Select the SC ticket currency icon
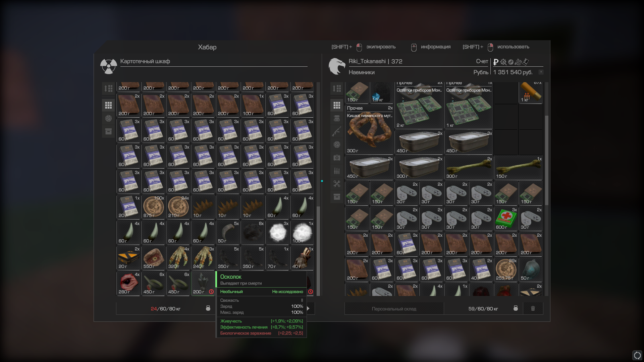 [518, 62]
